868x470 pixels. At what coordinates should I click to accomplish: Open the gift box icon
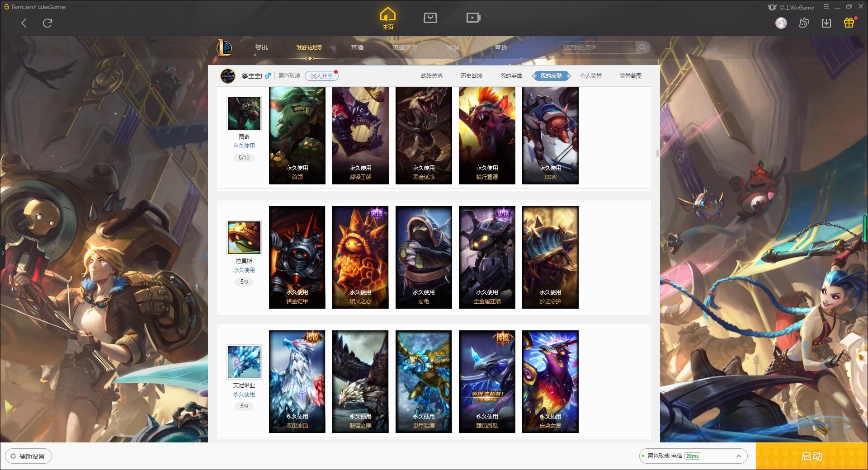coord(849,23)
